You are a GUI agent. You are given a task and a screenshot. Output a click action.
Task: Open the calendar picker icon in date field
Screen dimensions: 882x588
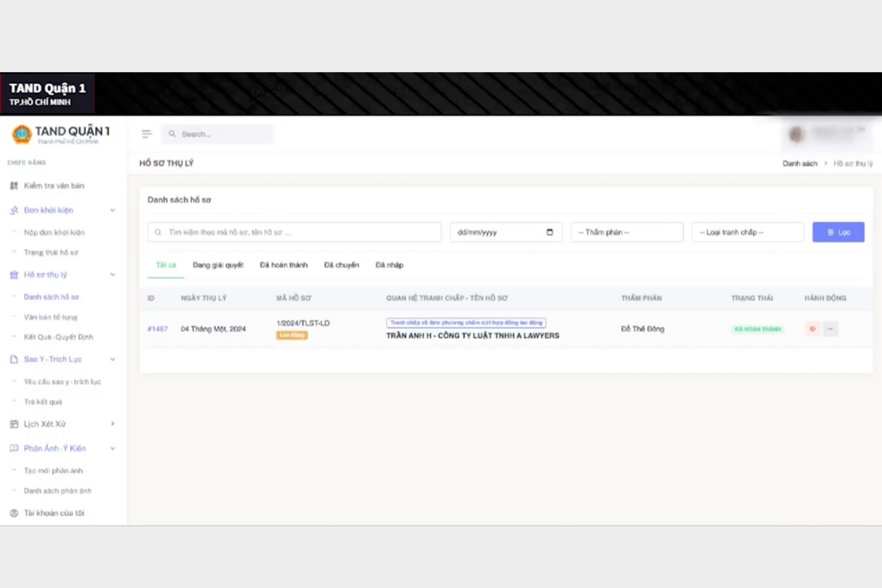click(x=550, y=232)
